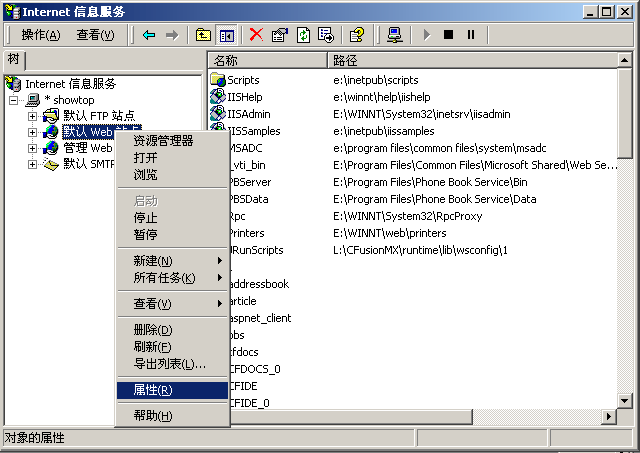The width and height of the screenshot is (640, 453).
Task: Click the Stop item square toolbar button
Action: [448, 35]
